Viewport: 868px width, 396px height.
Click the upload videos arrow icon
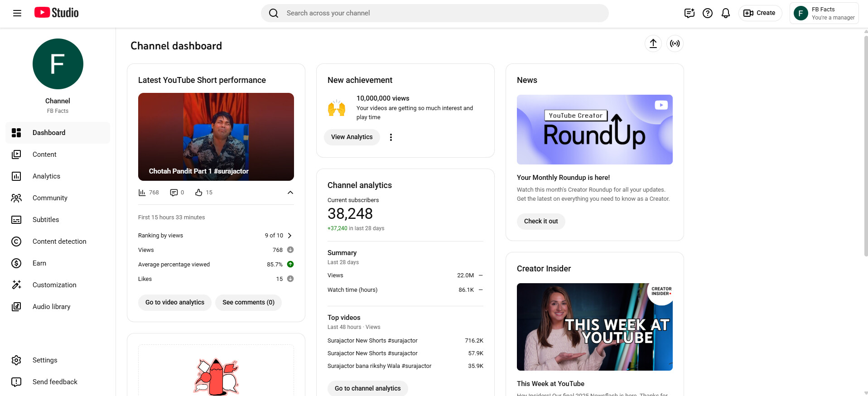click(653, 43)
